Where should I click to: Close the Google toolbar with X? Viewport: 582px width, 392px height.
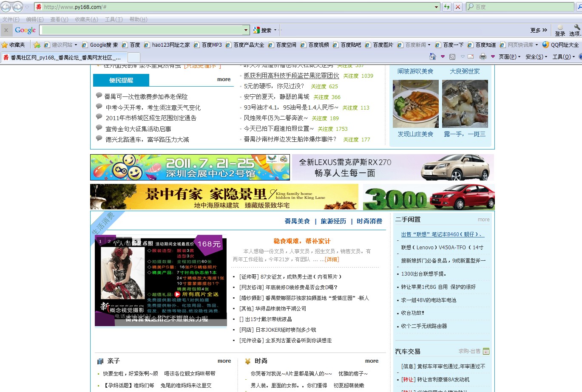(x=6, y=30)
